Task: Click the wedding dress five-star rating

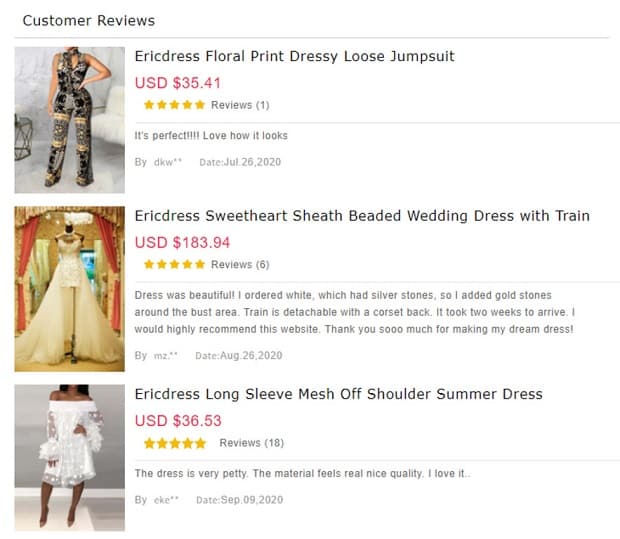Action: pos(174,265)
